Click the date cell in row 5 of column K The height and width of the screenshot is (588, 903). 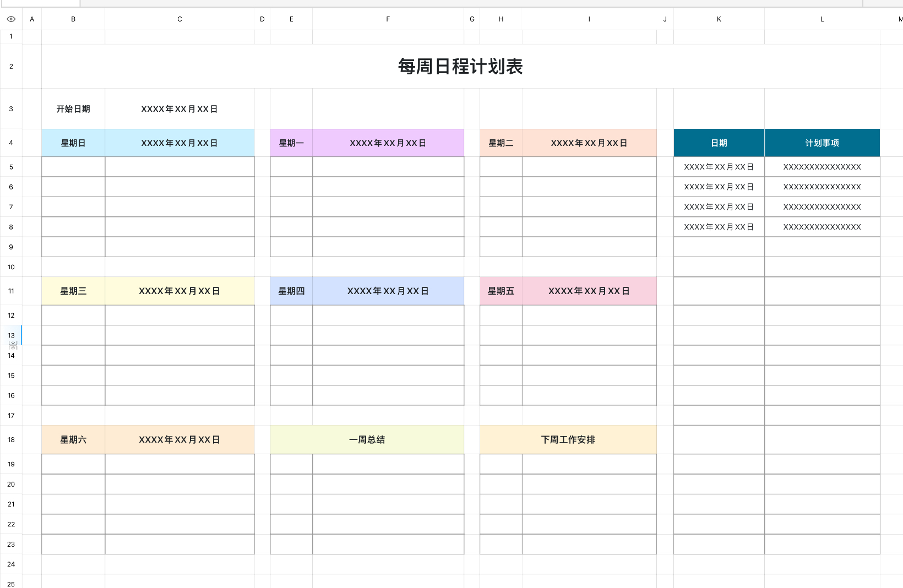click(719, 167)
